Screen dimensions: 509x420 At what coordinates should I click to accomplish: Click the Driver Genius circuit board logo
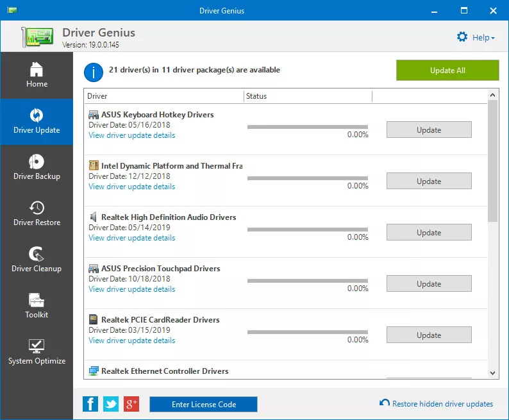click(37, 37)
